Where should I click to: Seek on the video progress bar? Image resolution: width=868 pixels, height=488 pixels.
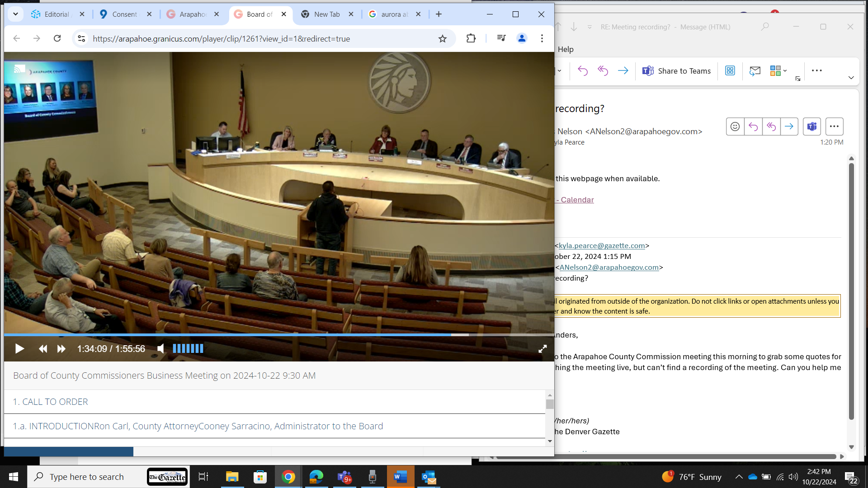click(x=279, y=335)
